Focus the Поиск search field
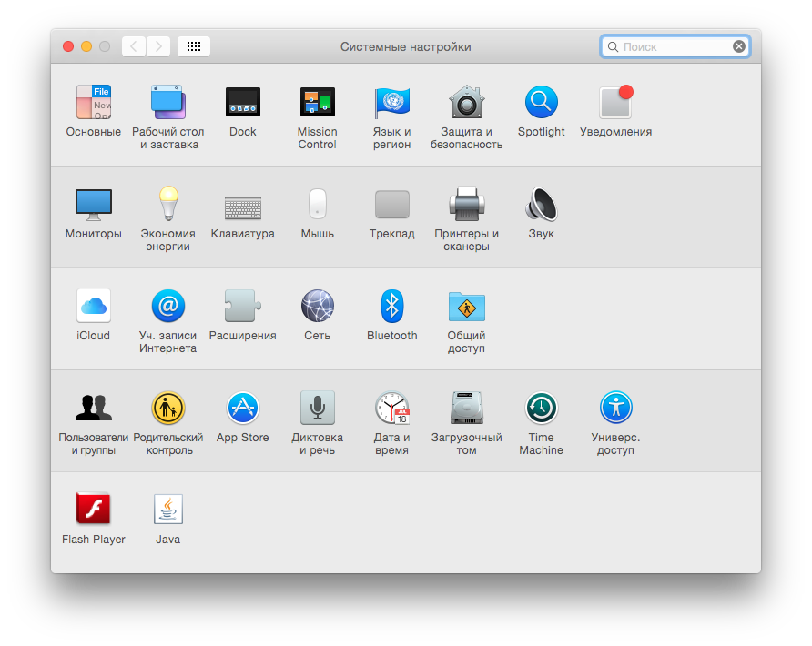The width and height of the screenshot is (812, 646). click(x=675, y=46)
